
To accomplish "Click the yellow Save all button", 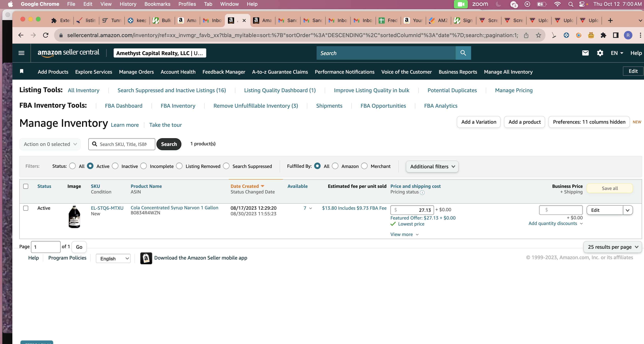I will 609,188.
